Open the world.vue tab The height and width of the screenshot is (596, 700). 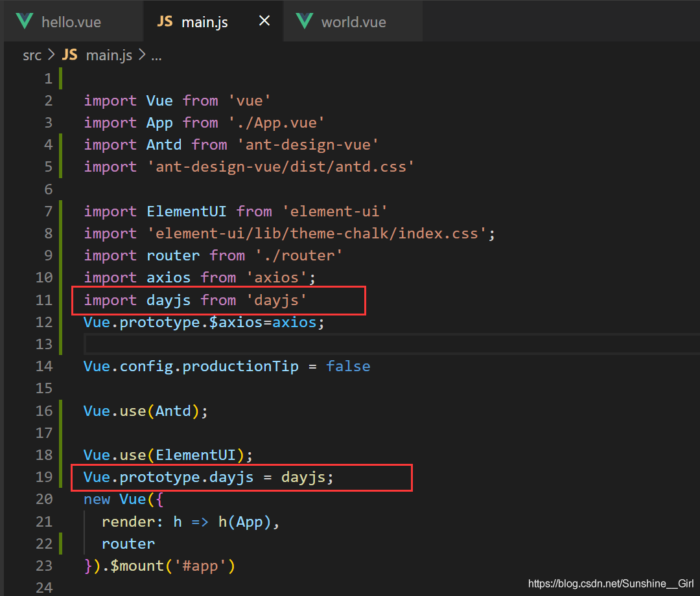click(x=353, y=22)
